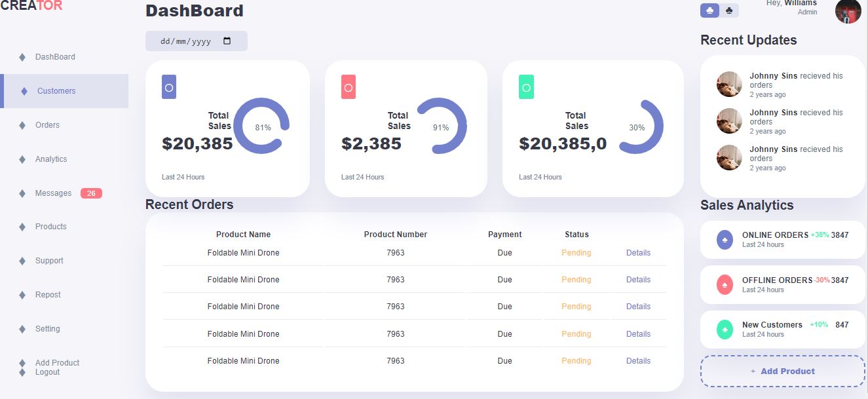This screenshot has height=399, width=868.
Task: Go to Analytics in the sidebar
Action: tap(51, 159)
